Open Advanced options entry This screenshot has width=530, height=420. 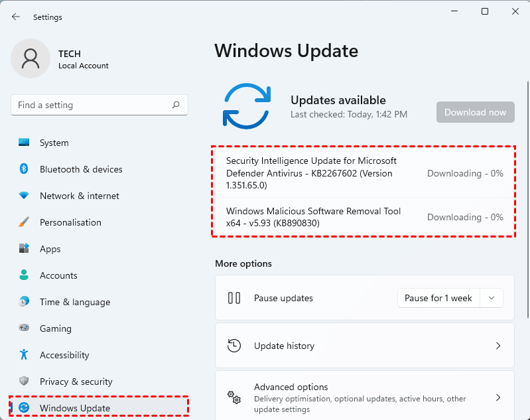pyautogui.click(x=365, y=395)
